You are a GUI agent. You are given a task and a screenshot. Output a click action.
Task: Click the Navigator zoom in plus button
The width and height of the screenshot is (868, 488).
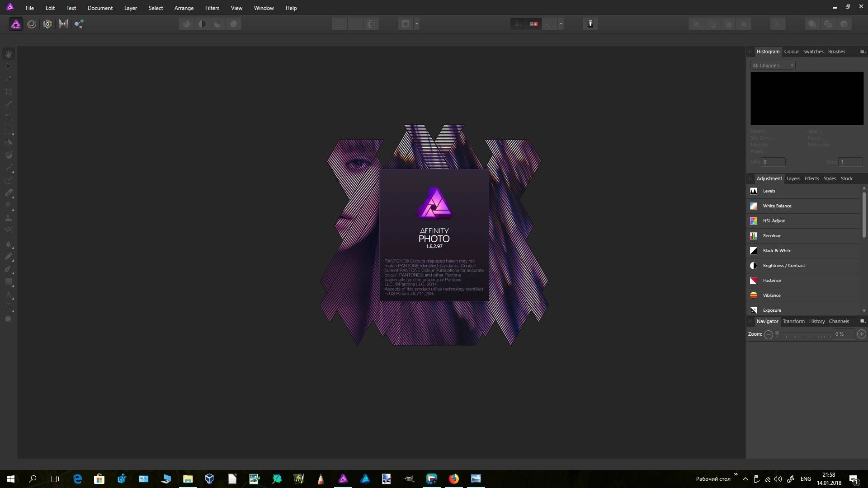(x=862, y=334)
